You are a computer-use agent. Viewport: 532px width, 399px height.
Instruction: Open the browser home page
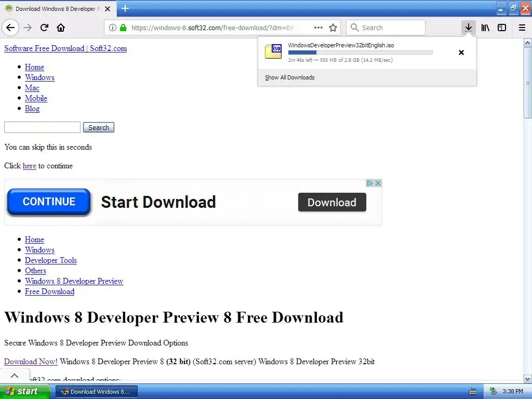pyautogui.click(x=61, y=28)
